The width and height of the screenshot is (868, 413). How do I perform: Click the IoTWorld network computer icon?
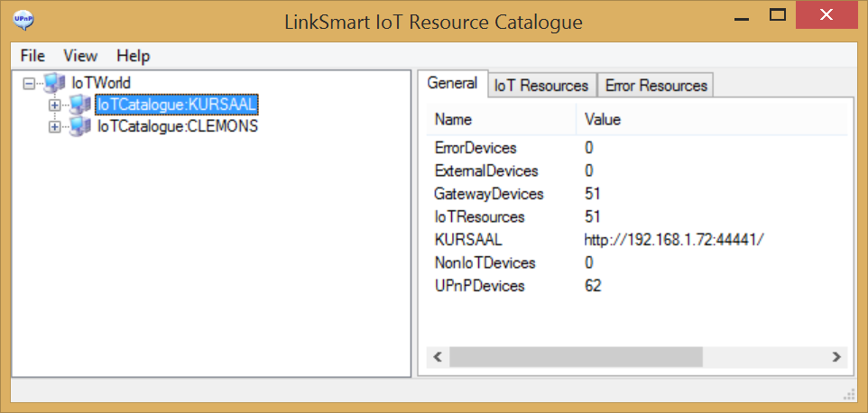click(54, 84)
